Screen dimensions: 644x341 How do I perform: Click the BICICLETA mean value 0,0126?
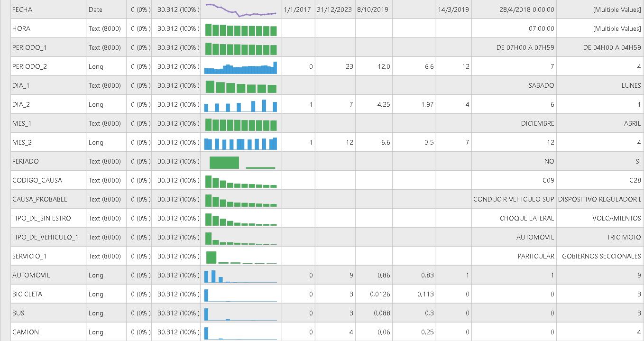click(380, 294)
